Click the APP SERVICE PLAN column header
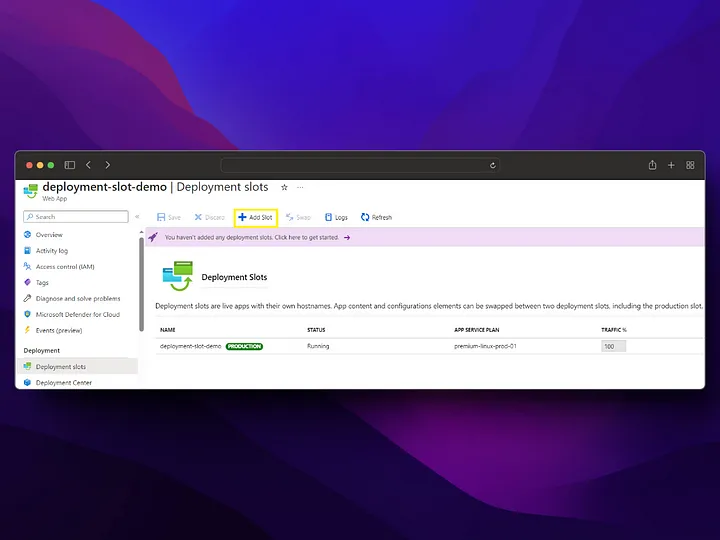 pos(477,330)
